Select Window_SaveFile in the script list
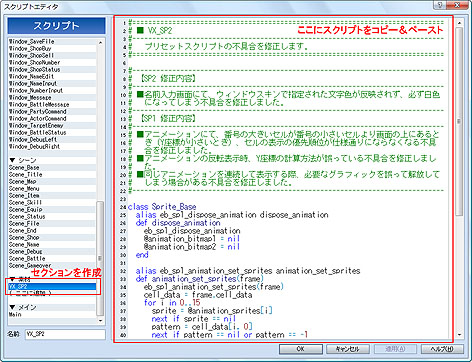Viewport: 472px width, 362px height. point(52,42)
